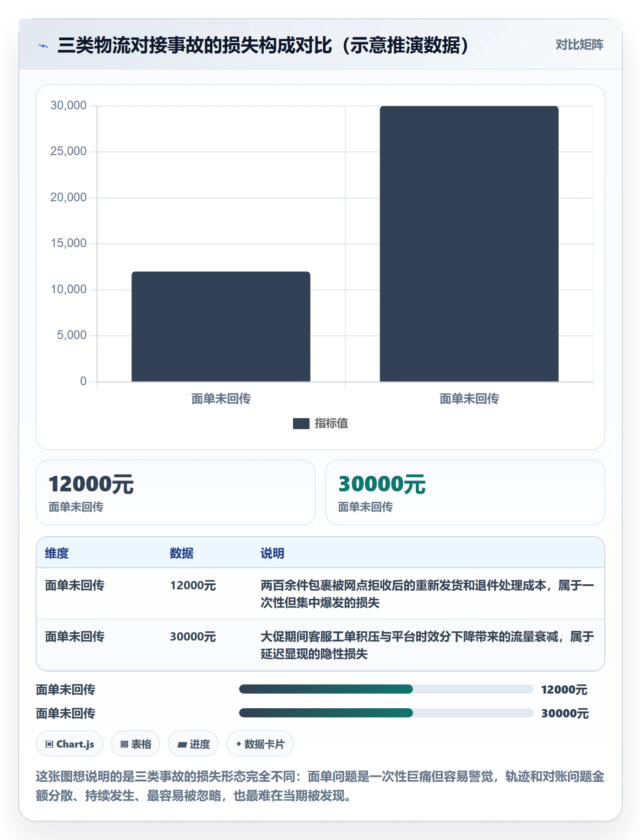Click the description starting with 两百余件包裹

tap(427, 594)
